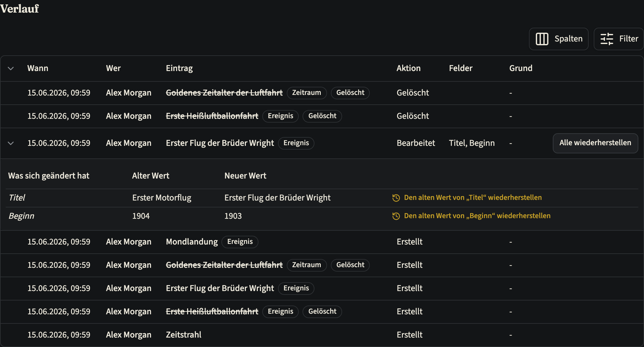Click the Felder column header
The height and width of the screenshot is (347, 644).
pos(461,68)
